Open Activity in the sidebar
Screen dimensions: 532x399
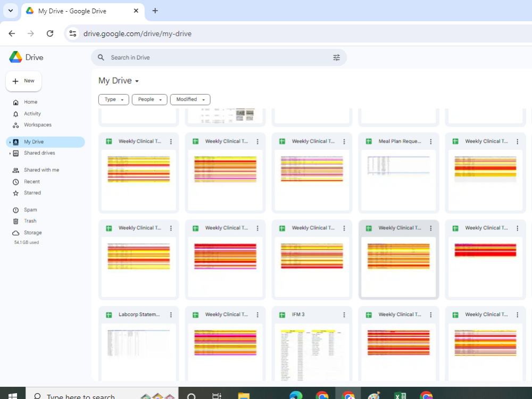tap(32, 114)
